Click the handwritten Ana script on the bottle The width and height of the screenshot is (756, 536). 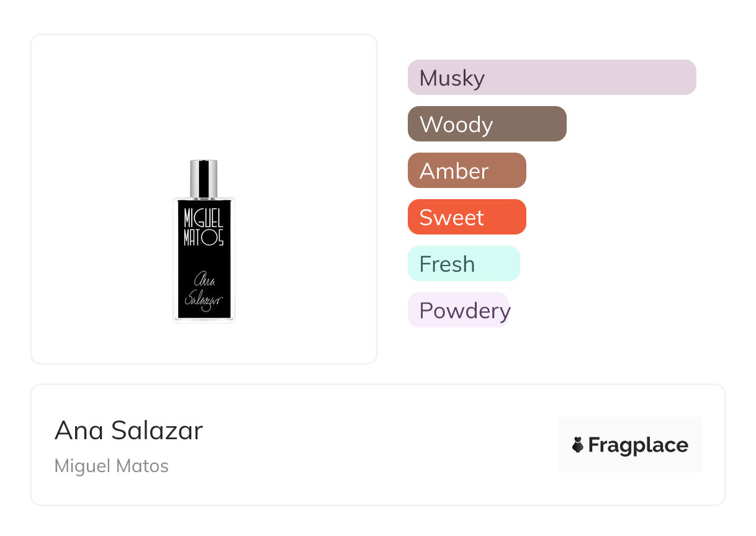(x=204, y=279)
